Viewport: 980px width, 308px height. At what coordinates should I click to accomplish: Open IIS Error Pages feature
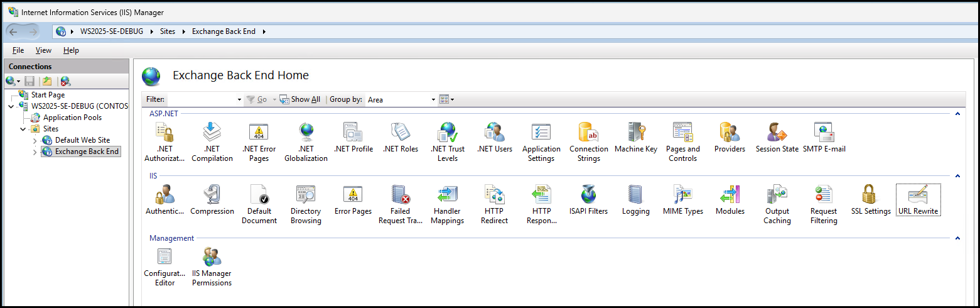(353, 200)
